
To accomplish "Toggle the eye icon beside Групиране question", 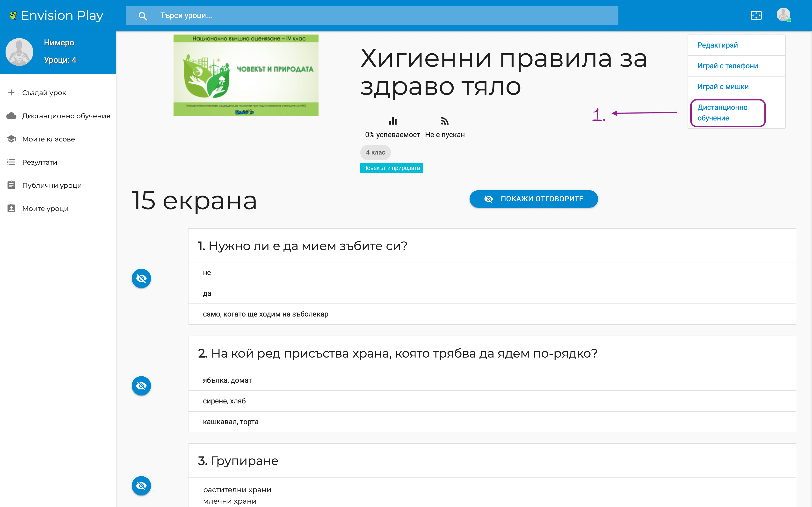I will coord(141,485).
